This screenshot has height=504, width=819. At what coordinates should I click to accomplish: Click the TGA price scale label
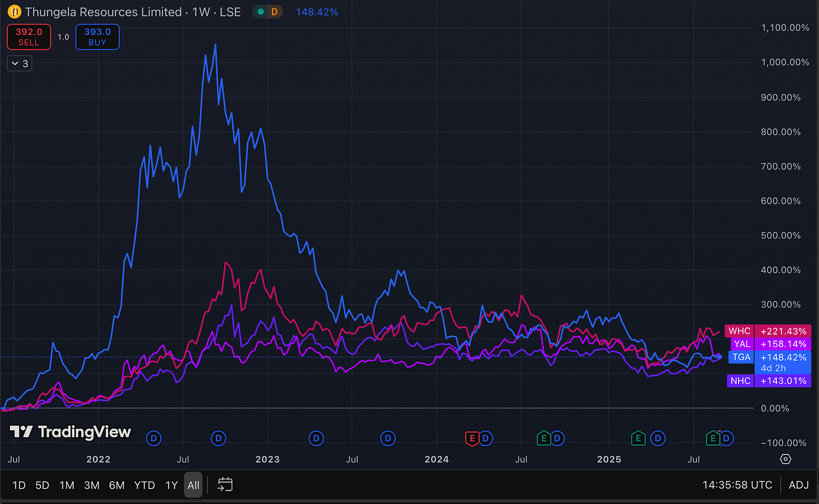(741, 357)
